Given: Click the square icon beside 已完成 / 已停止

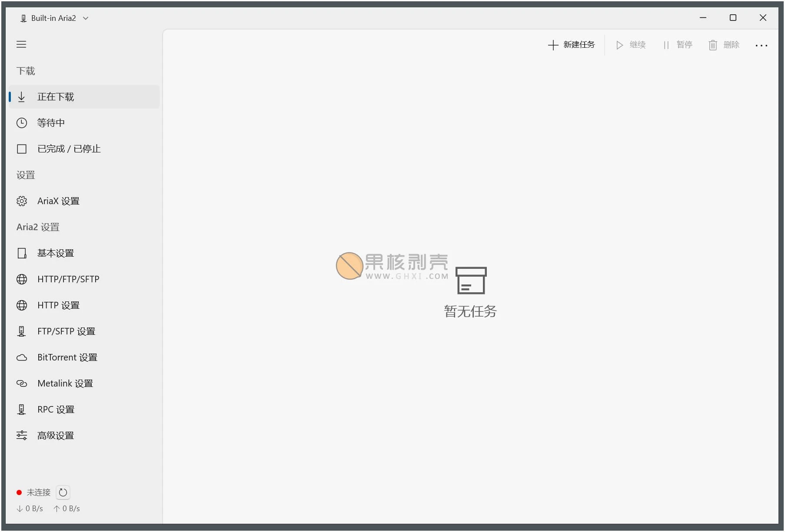Looking at the screenshot, I should [x=22, y=149].
